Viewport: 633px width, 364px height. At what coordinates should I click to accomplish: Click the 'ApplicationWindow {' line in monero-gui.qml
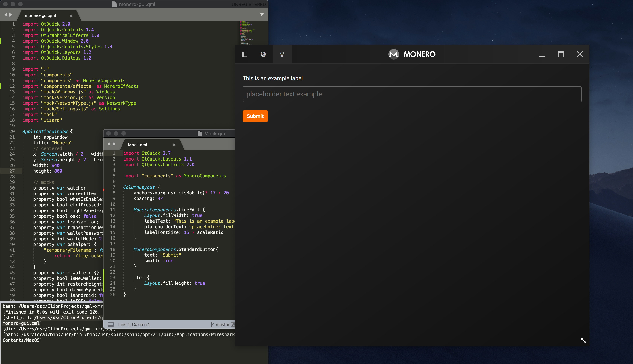tap(47, 132)
